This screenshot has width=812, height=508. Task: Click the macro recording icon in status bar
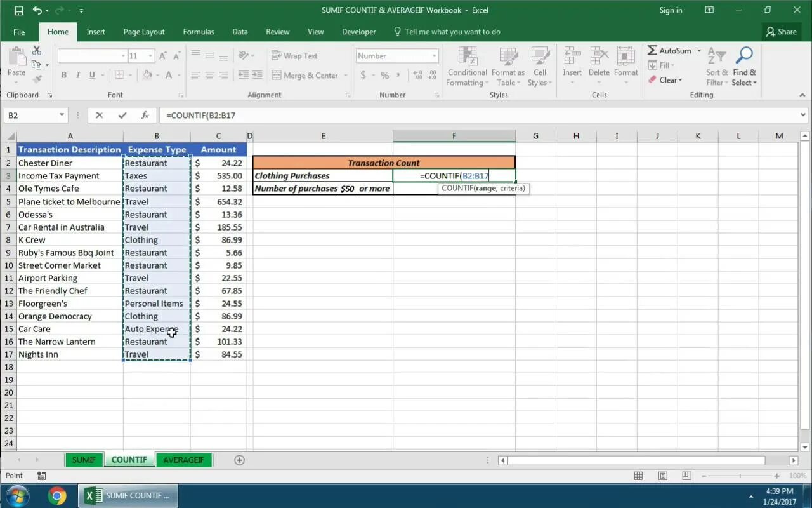click(x=41, y=476)
